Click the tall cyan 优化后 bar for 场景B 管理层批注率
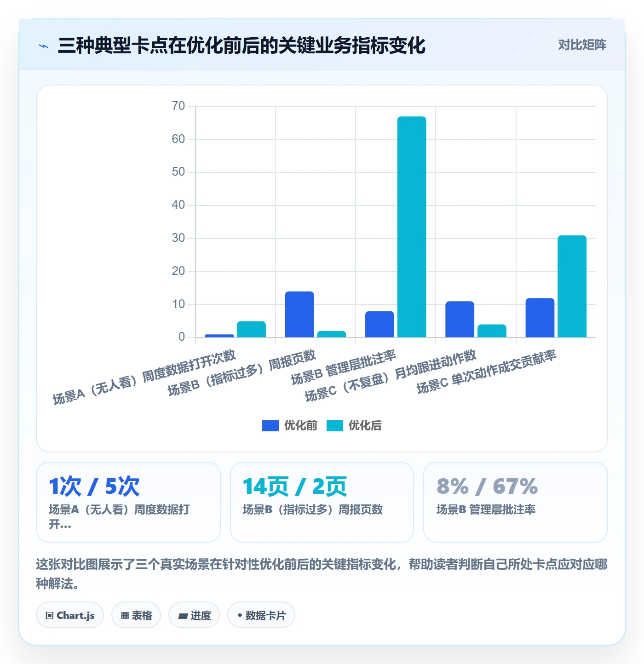 (x=412, y=227)
